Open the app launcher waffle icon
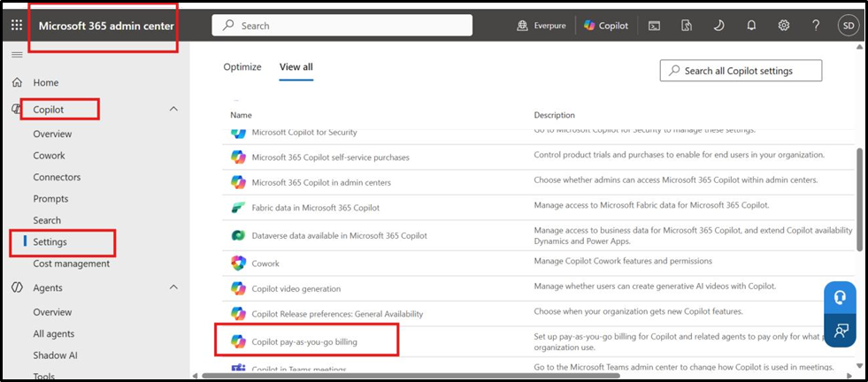The width and height of the screenshot is (868, 382). tap(17, 26)
